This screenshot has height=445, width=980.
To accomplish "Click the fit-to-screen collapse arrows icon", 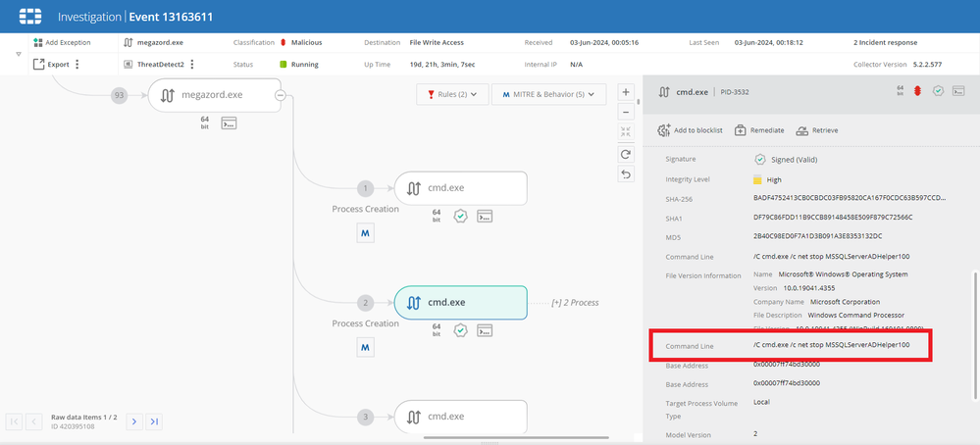I will (x=626, y=133).
